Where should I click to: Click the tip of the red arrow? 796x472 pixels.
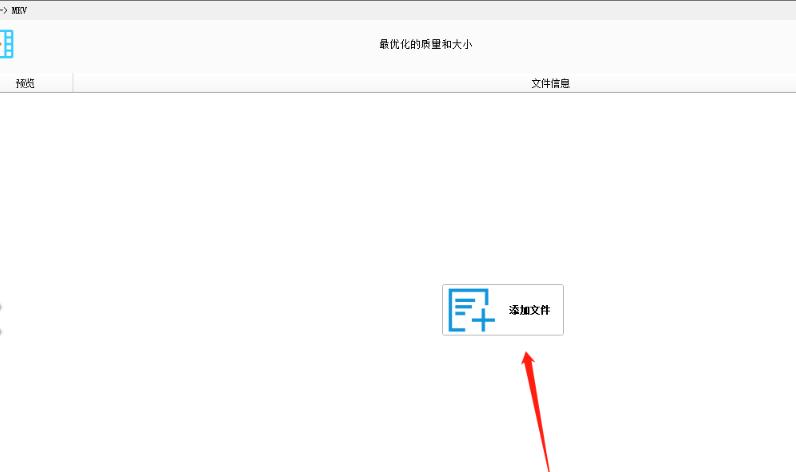tap(528, 352)
